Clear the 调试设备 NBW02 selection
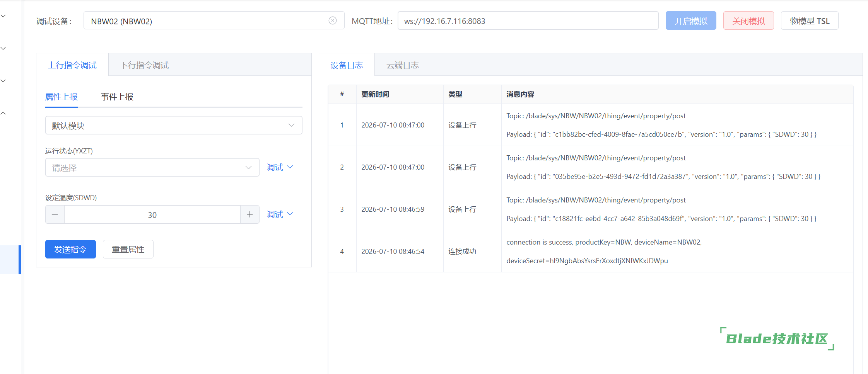Image resolution: width=868 pixels, height=374 pixels. click(332, 20)
